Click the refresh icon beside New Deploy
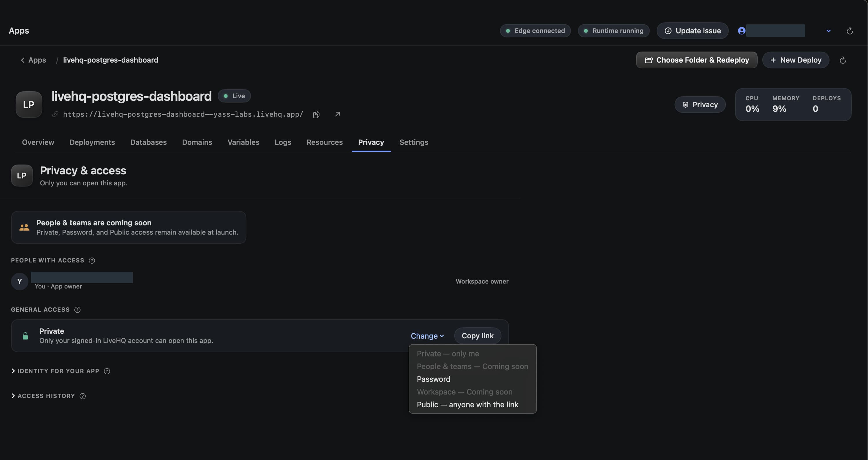The image size is (868, 460). [843, 60]
